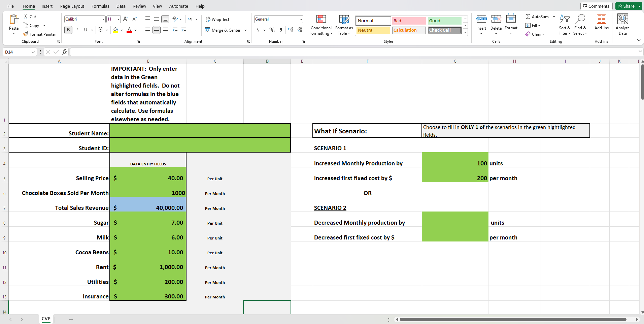
Task: Open Conditional Formatting options
Action: coord(320,25)
